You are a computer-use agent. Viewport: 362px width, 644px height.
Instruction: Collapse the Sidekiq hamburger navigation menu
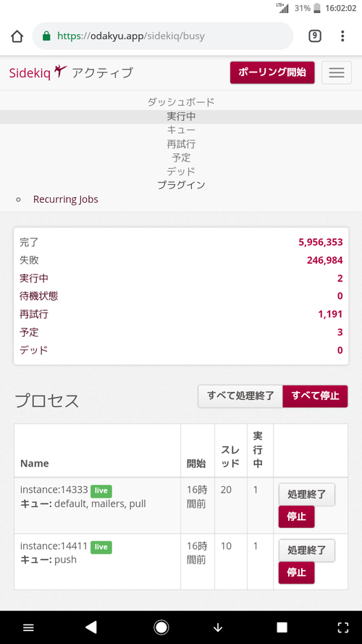[x=337, y=72]
